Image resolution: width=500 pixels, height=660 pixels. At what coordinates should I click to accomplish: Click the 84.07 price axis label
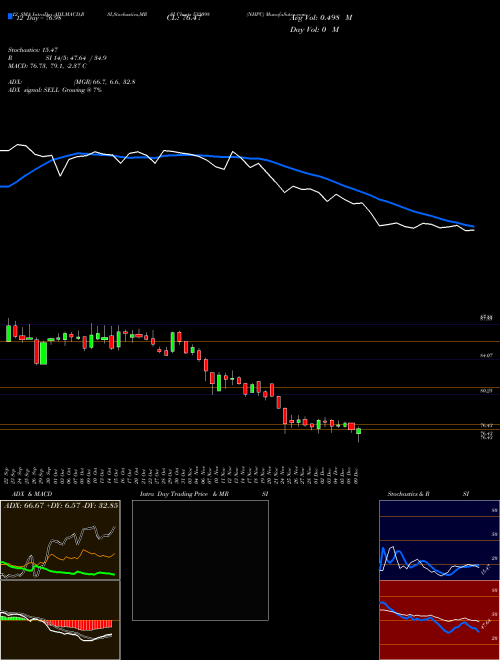pos(487,356)
